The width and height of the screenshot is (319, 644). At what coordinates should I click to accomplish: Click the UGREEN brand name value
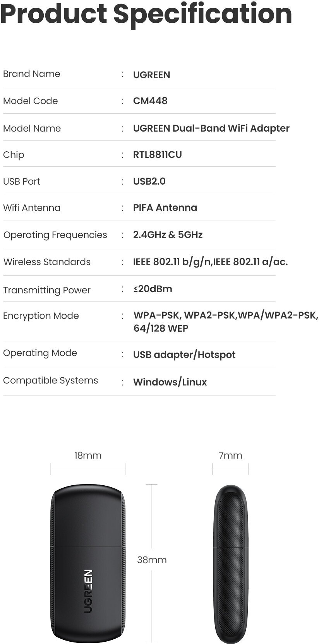(151, 75)
